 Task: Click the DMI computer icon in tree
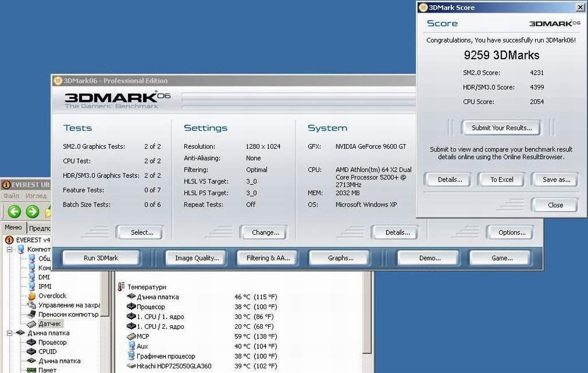pyautogui.click(x=32, y=277)
